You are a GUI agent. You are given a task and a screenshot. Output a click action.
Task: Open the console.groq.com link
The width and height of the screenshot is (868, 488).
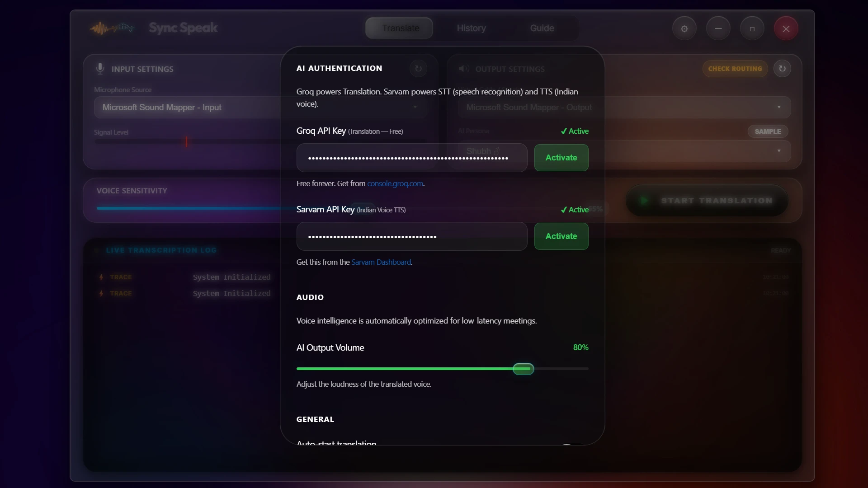pyautogui.click(x=395, y=183)
